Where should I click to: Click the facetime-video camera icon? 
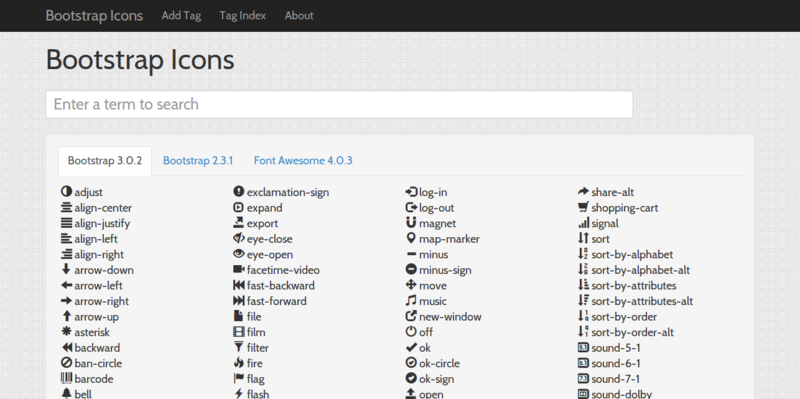(239, 269)
